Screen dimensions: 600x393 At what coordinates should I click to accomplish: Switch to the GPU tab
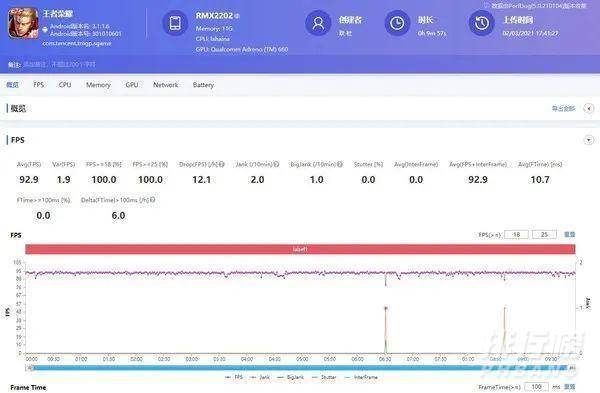pos(132,85)
